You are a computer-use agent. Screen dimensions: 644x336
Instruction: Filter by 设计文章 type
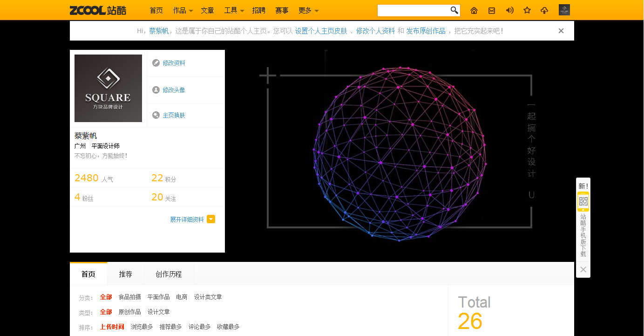tap(159, 312)
